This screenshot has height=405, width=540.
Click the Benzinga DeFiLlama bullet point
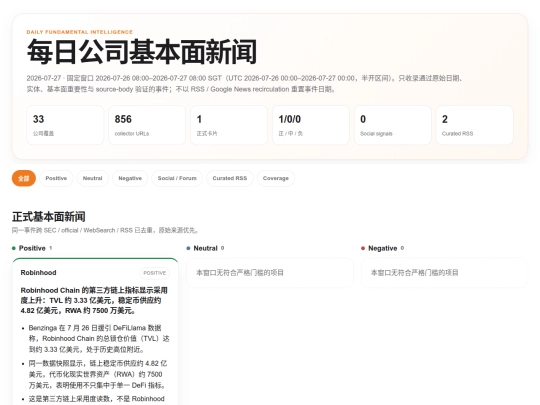click(x=99, y=339)
